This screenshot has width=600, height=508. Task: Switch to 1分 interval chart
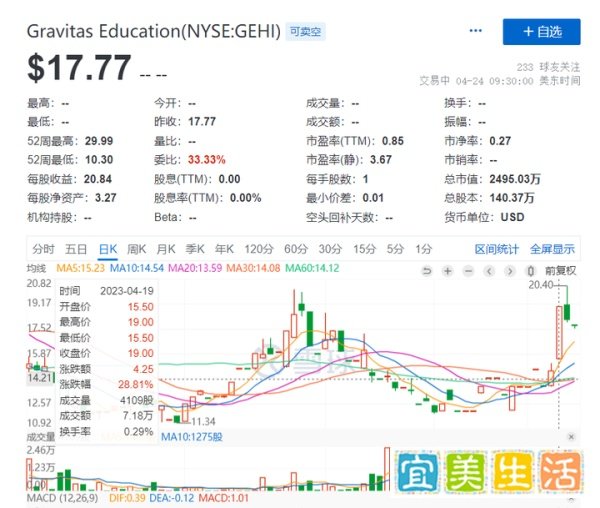point(424,249)
